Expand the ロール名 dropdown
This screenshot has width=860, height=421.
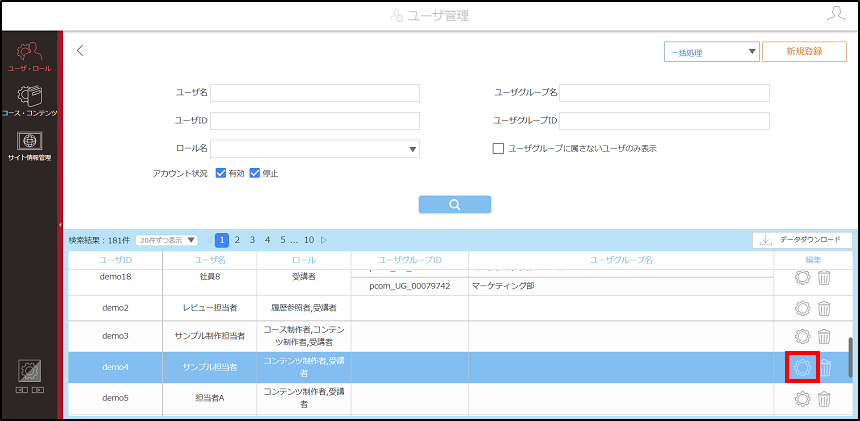tap(315, 149)
